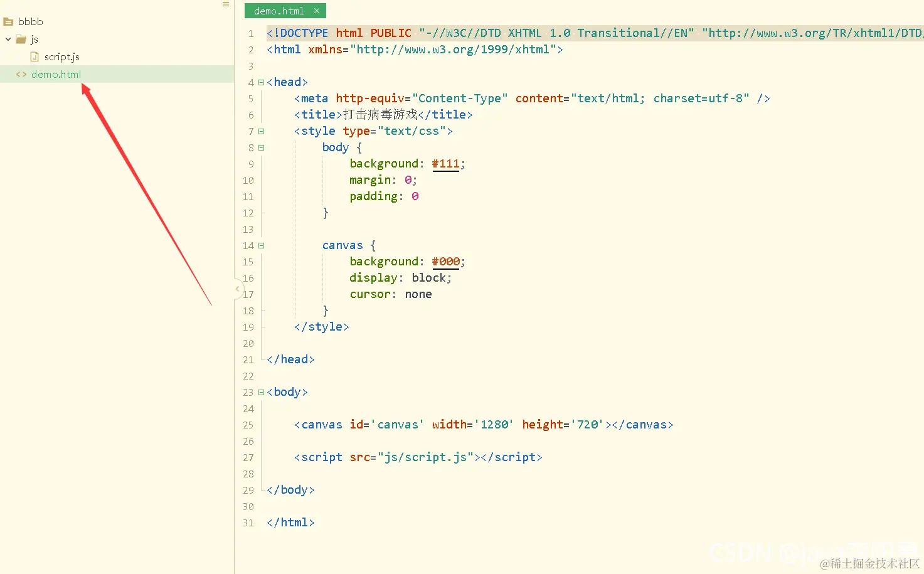Click the cursor: none declaration
The image size is (924, 574).
click(391, 294)
